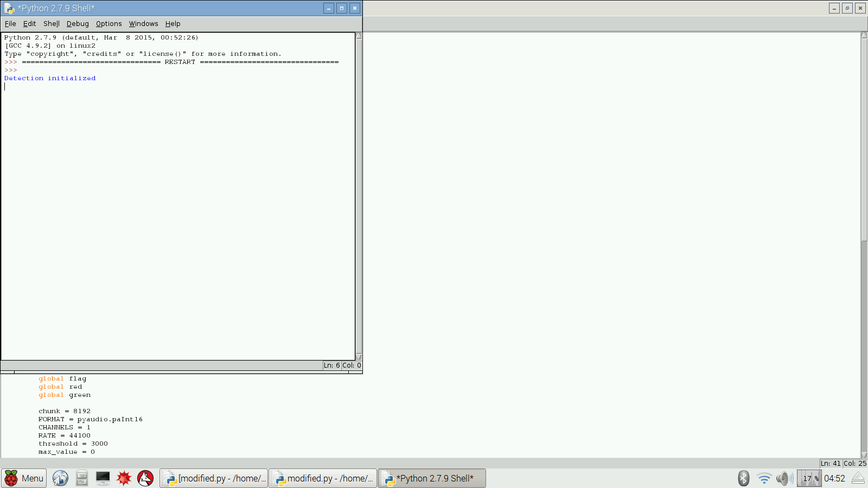Click the 'RATE = 44100' code line
The width and height of the screenshot is (868, 488).
pyautogui.click(x=65, y=435)
